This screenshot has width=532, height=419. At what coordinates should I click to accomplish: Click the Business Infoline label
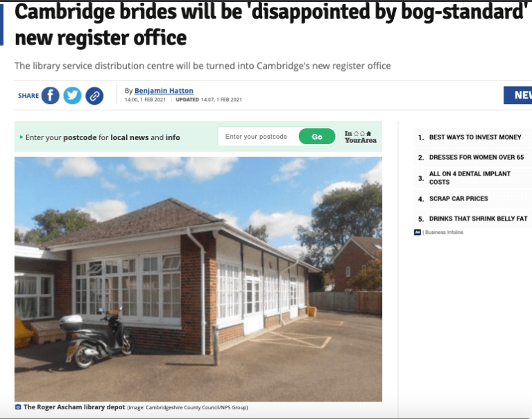click(444, 232)
